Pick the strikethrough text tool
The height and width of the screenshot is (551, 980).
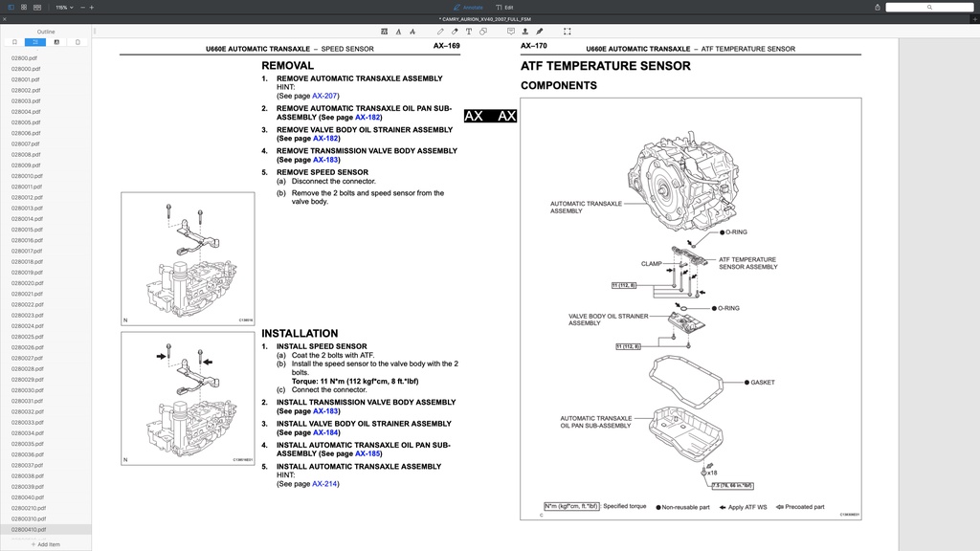coord(412,32)
